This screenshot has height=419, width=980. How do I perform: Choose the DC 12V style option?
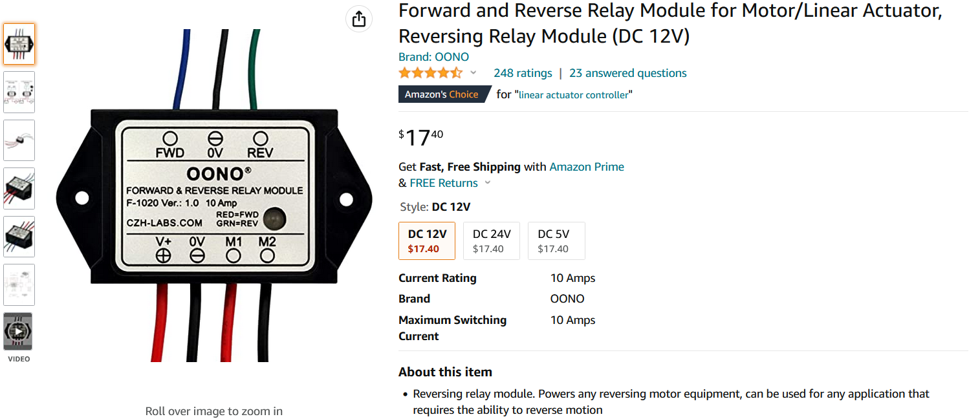[427, 241]
